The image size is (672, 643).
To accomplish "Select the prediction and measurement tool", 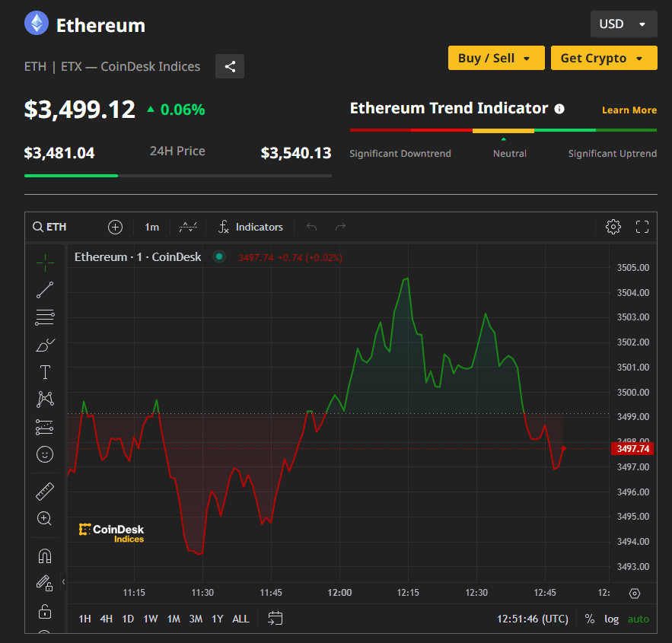I will tap(45, 427).
